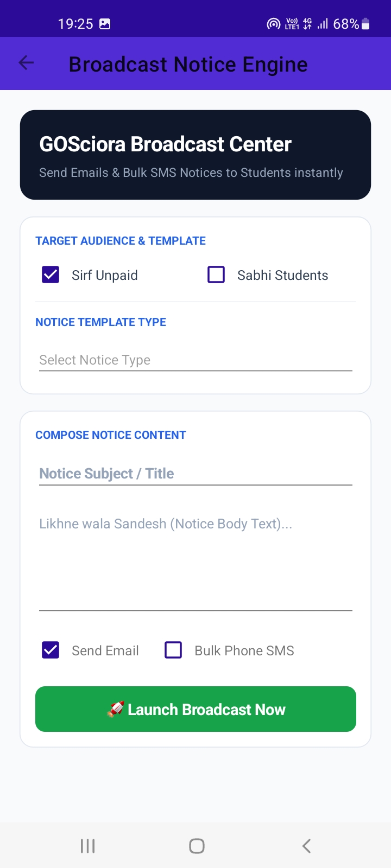Enable the Bulk Phone SMS checkbox
Screen dimensions: 391x868
[x=173, y=650]
